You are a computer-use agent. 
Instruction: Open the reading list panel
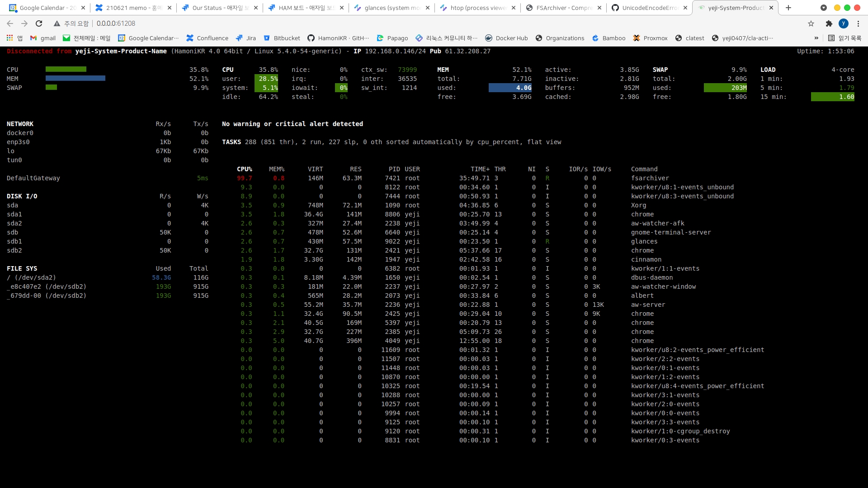coord(844,38)
